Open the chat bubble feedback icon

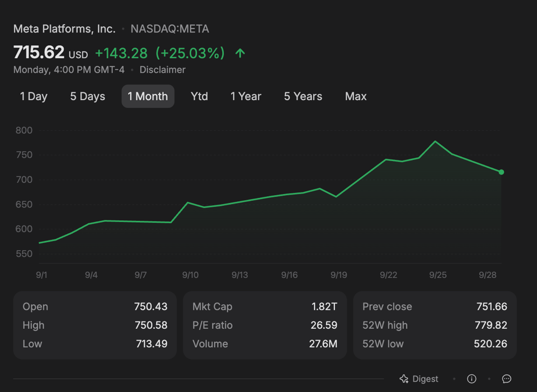[x=507, y=379]
